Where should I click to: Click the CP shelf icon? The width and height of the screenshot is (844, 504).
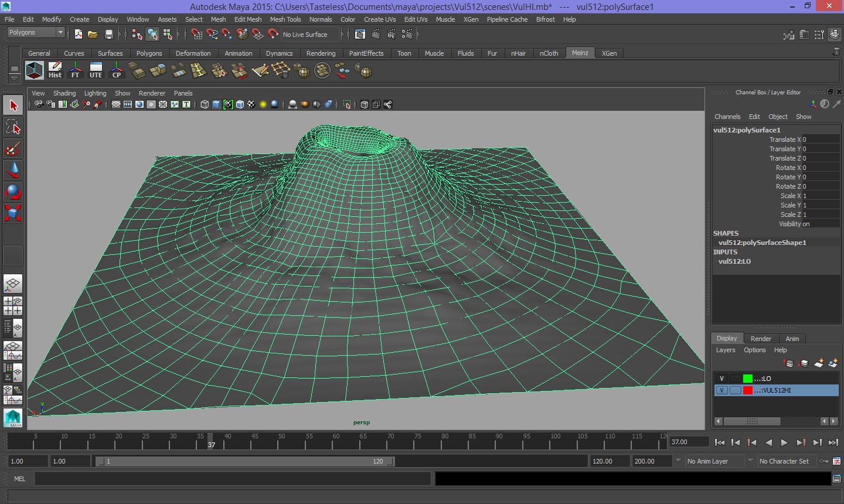click(117, 70)
